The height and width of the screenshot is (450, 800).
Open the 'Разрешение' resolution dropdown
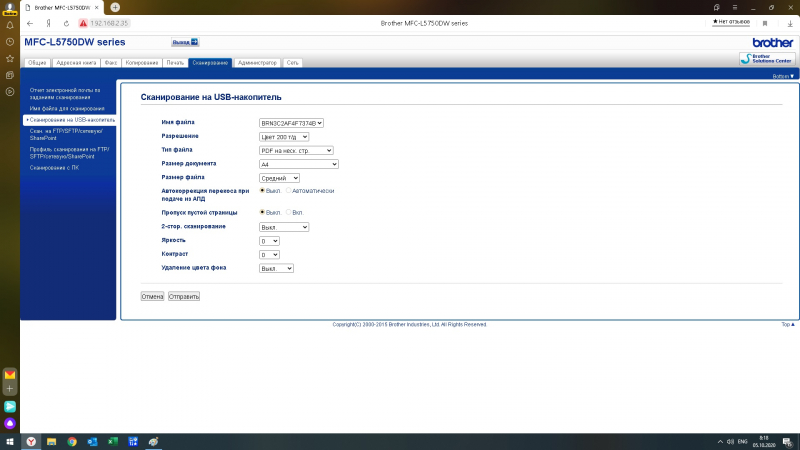tap(284, 136)
